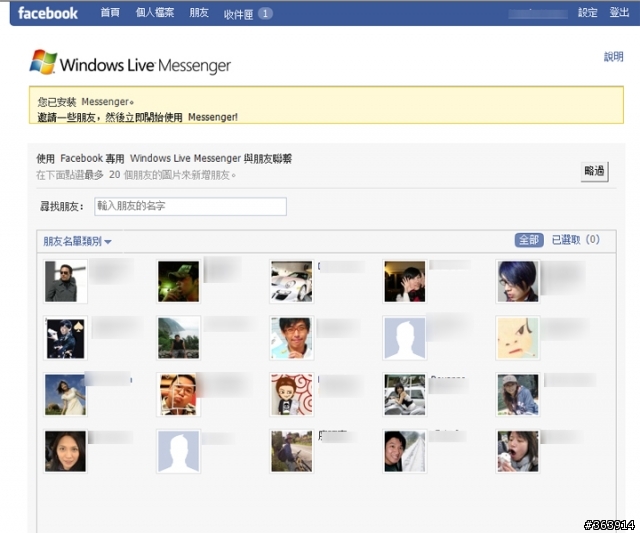Click the inbox notification badge 1
Screen dimensions: 640x533
point(265,14)
